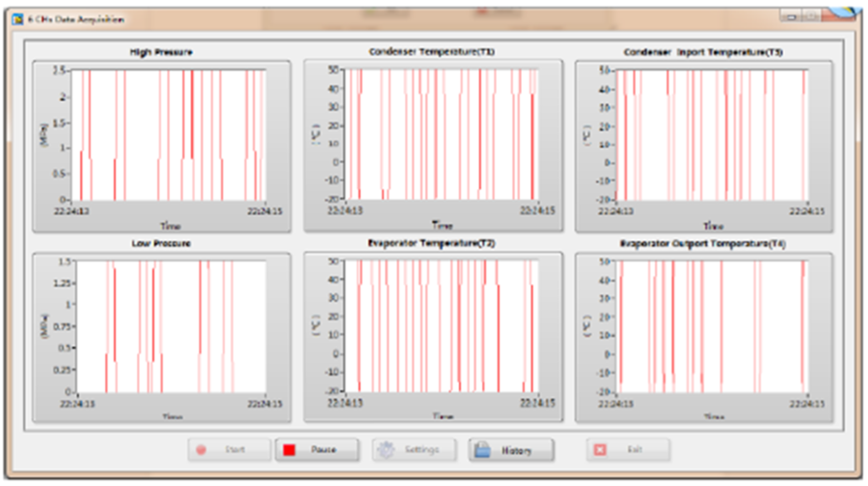Click the Evaporator Temperature(T2) graph

pos(442,326)
